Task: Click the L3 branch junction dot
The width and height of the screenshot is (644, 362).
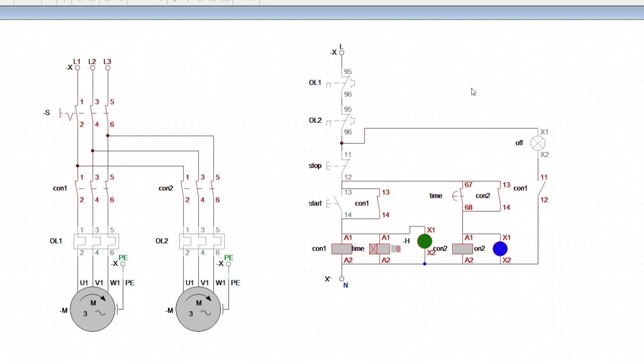Action: click(x=108, y=136)
